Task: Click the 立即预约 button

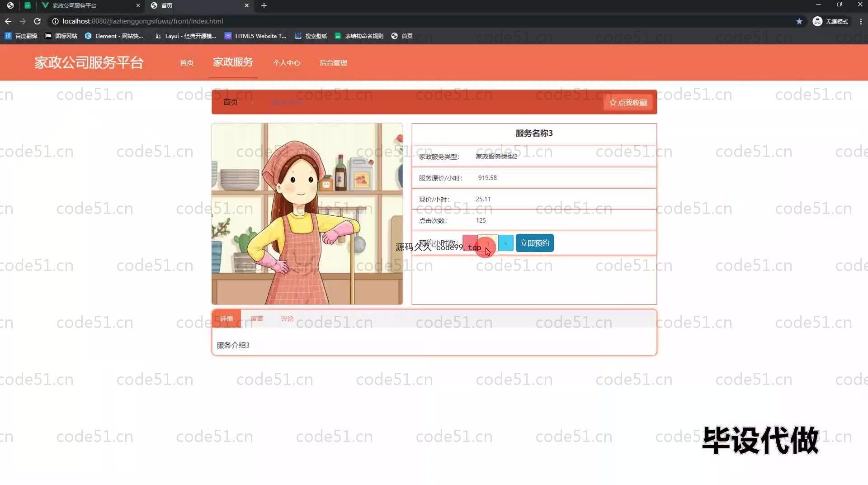Action: click(x=535, y=243)
